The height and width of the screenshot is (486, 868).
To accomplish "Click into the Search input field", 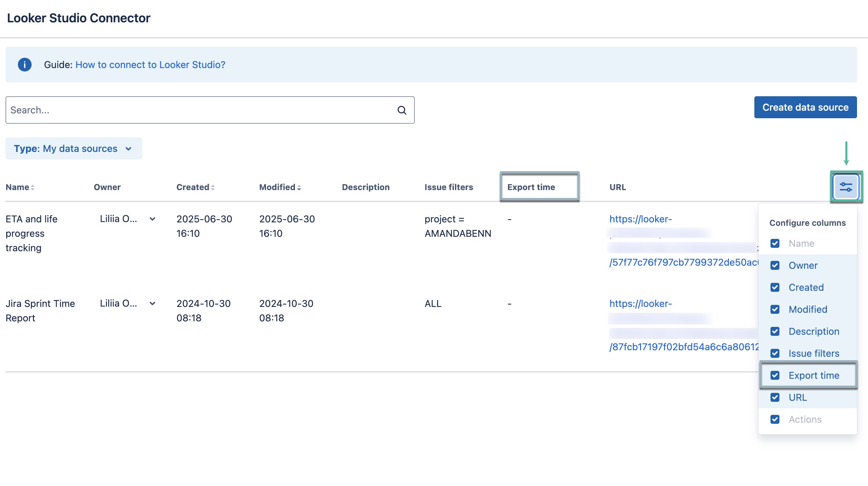I will click(199, 110).
